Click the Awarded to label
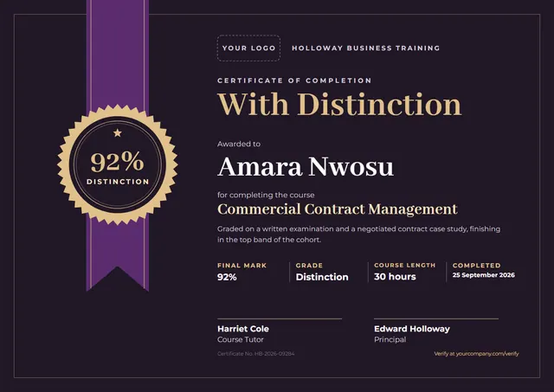Viewport: 554px width, 392px height. tap(239, 144)
